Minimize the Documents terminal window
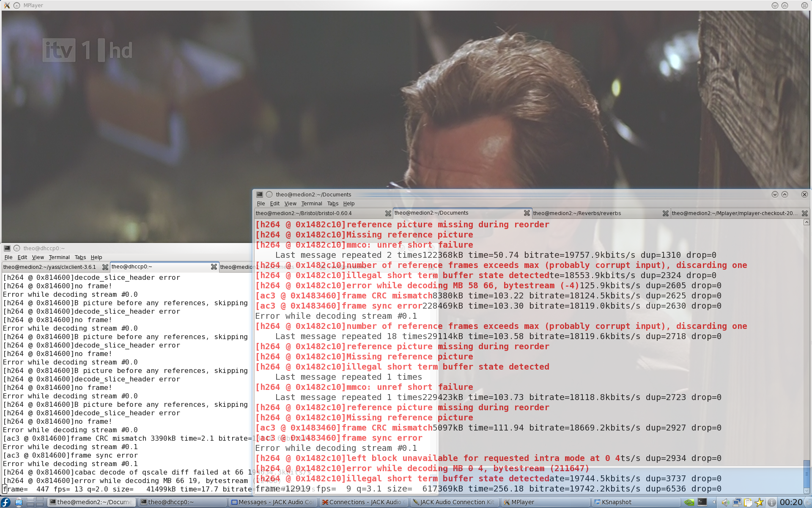 775,195
